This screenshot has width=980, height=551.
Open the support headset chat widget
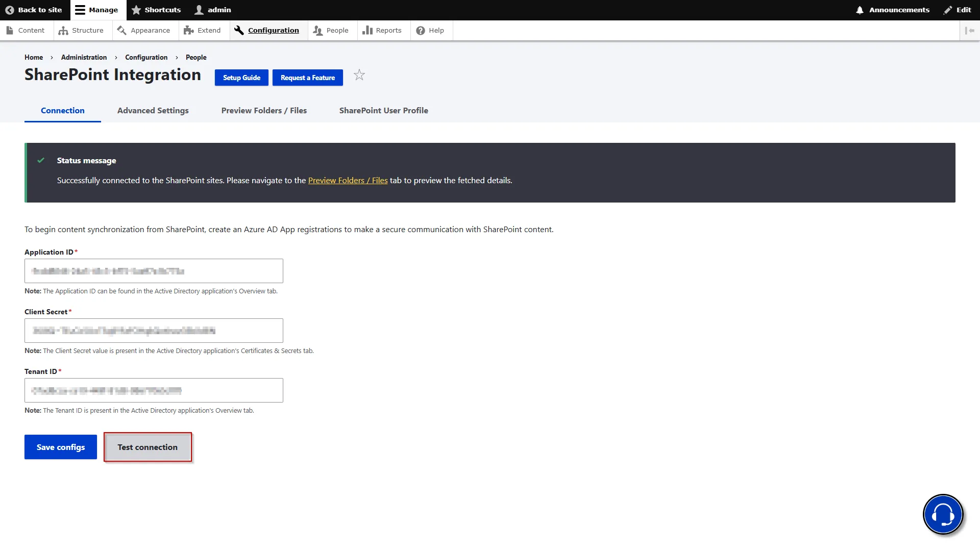coord(943,514)
